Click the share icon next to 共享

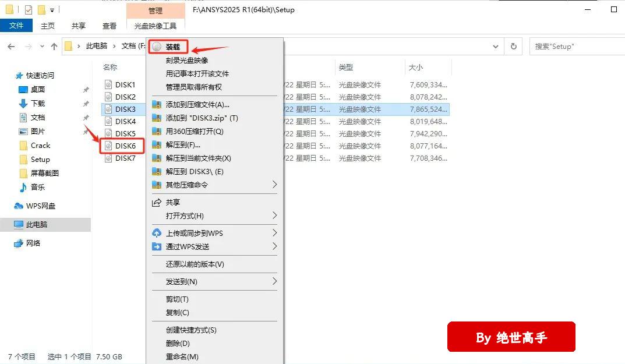click(156, 203)
